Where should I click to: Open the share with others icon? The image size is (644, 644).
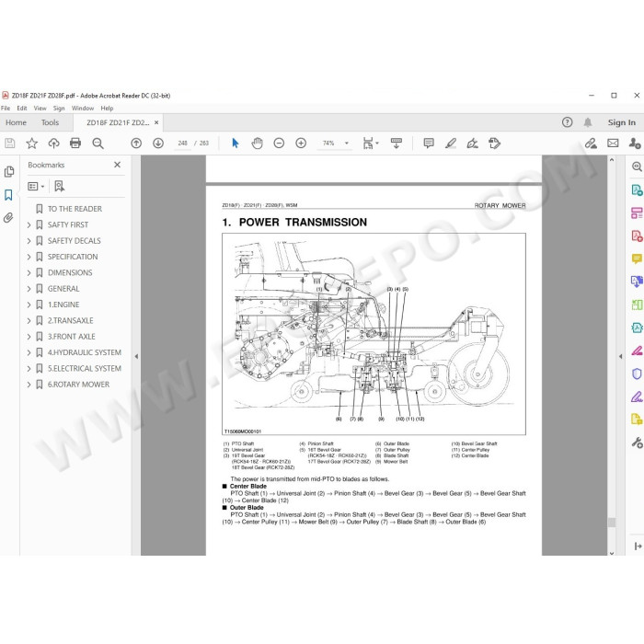tap(635, 143)
